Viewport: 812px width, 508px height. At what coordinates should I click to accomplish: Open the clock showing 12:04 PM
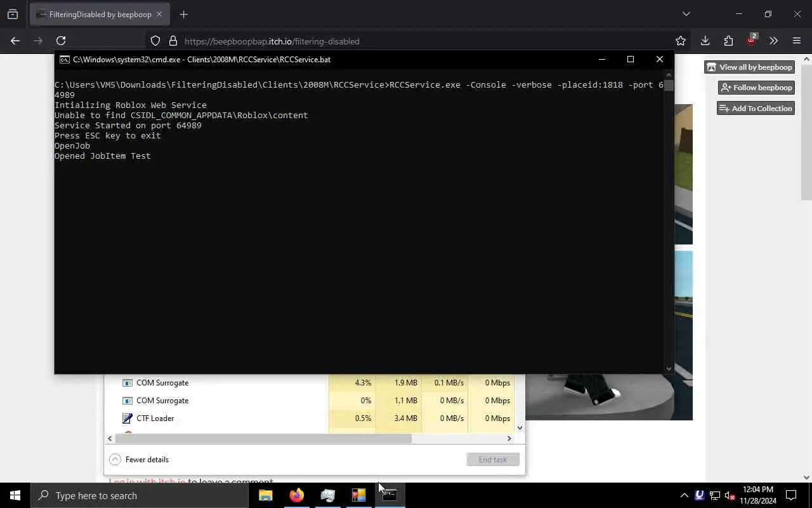tap(758, 495)
